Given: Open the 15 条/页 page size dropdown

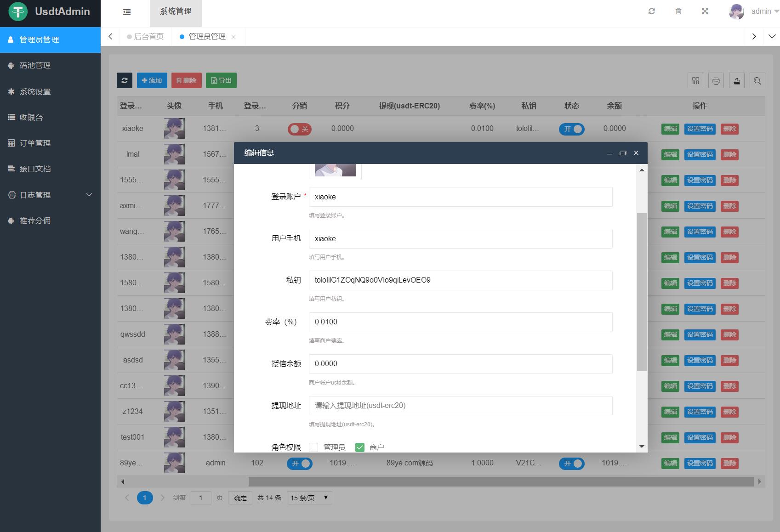Looking at the screenshot, I should pyautogui.click(x=309, y=498).
